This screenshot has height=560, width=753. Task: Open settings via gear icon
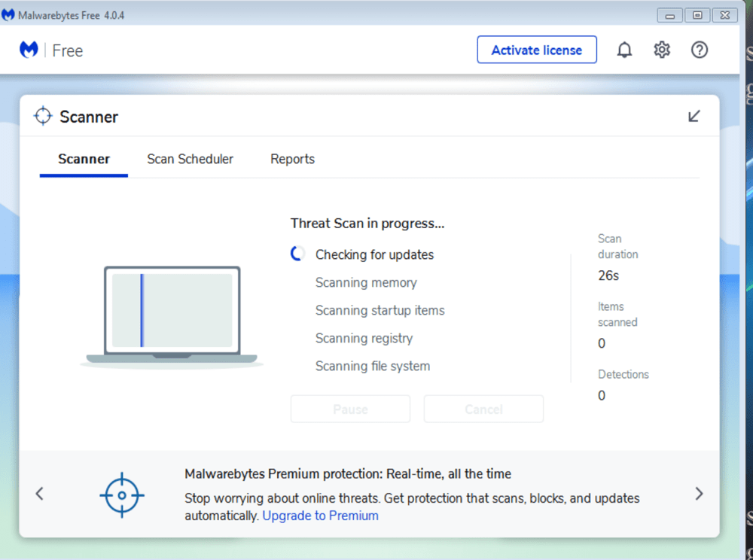tap(662, 50)
